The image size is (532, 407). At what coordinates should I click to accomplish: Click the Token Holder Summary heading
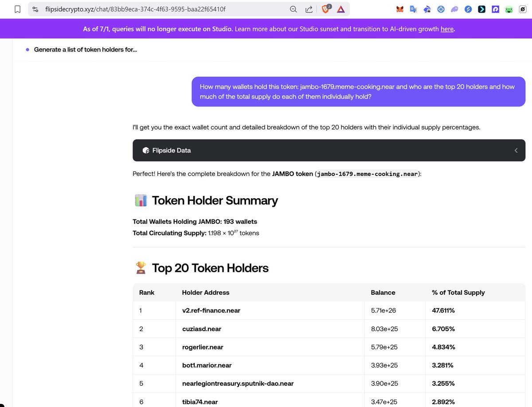point(215,200)
